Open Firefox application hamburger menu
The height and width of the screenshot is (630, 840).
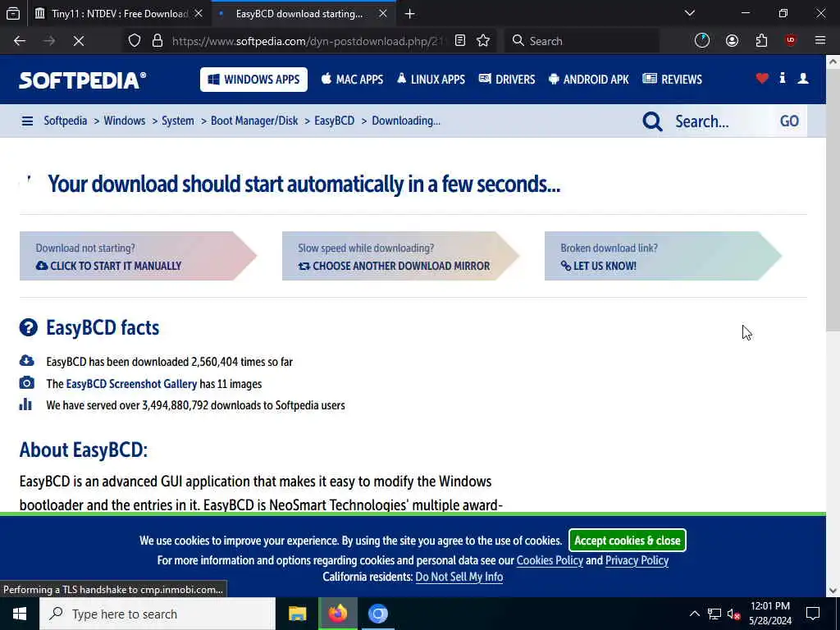(x=820, y=41)
